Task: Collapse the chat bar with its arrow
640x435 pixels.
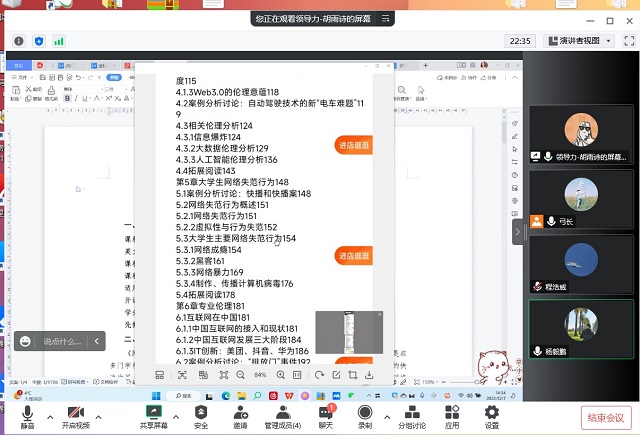Action: pyautogui.click(x=97, y=341)
